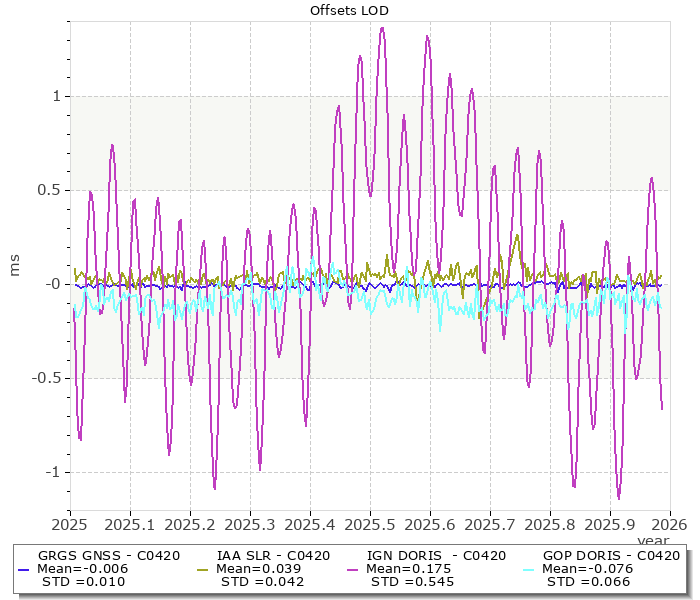The width and height of the screenshot is (700, 600).
Task: Select the "ms" y-axis label
Action: coord(14,265)
